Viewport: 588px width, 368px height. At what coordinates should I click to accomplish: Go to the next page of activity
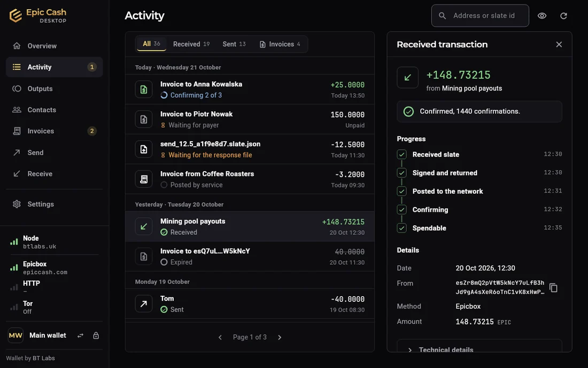click(280, 337)
